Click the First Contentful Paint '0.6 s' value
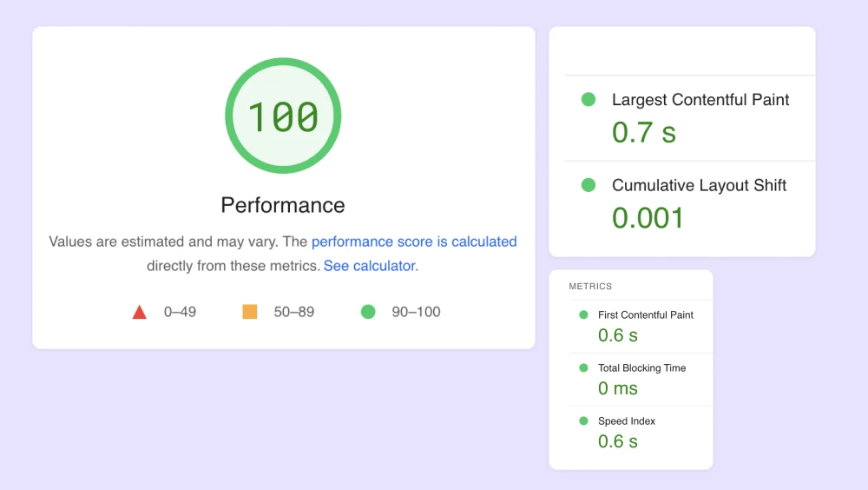The width and height of the screenshot is (868, 490). click(618, 335)
